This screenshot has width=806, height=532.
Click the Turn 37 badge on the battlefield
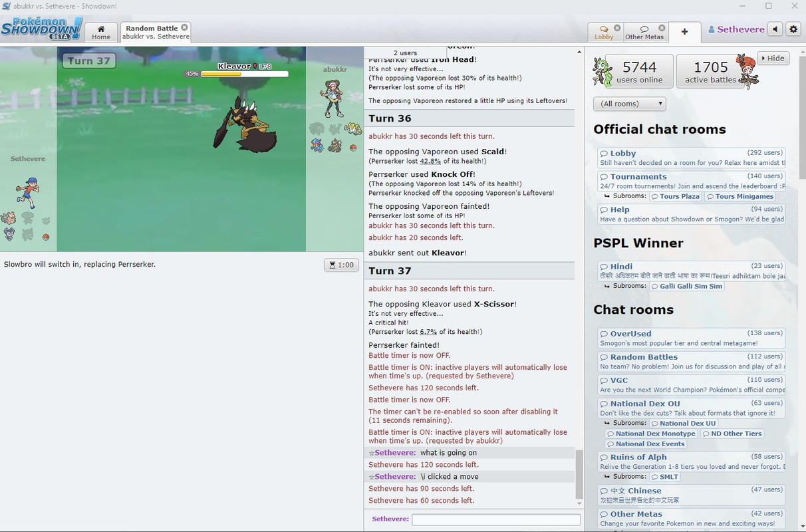pos(89,61)
